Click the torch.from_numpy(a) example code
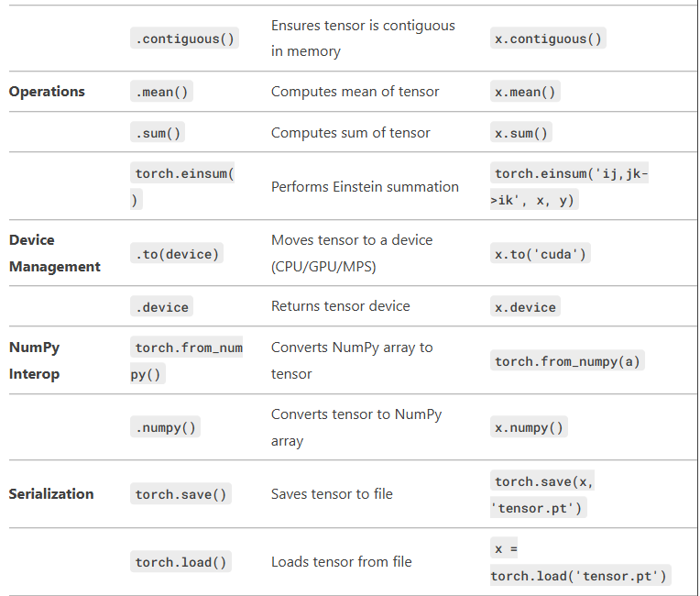 567,361
